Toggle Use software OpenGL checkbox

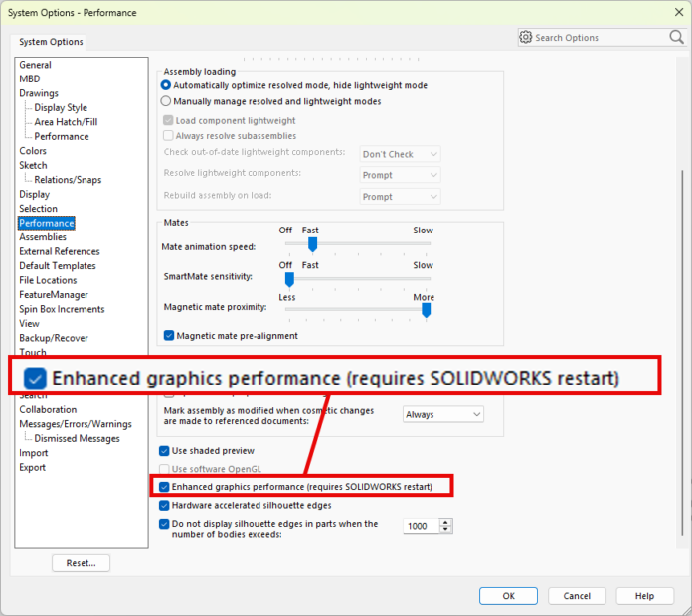click(x=164, y=469)
